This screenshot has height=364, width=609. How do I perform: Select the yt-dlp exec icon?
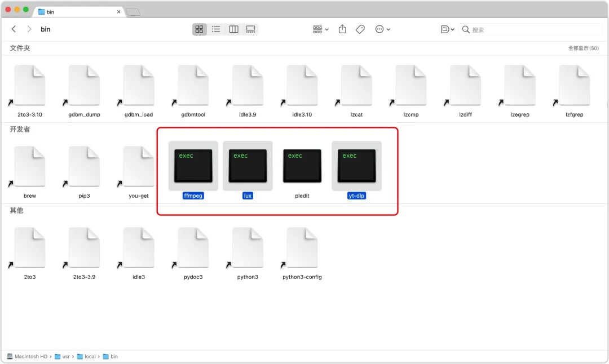[356, 166]
